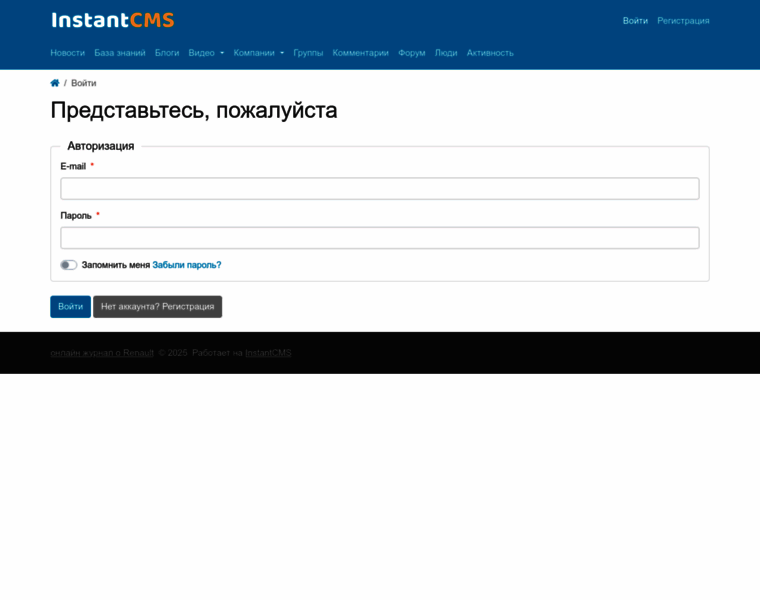Click the home breadcrumb icon
Screen dimensions: 760x600
click(55, 83)
